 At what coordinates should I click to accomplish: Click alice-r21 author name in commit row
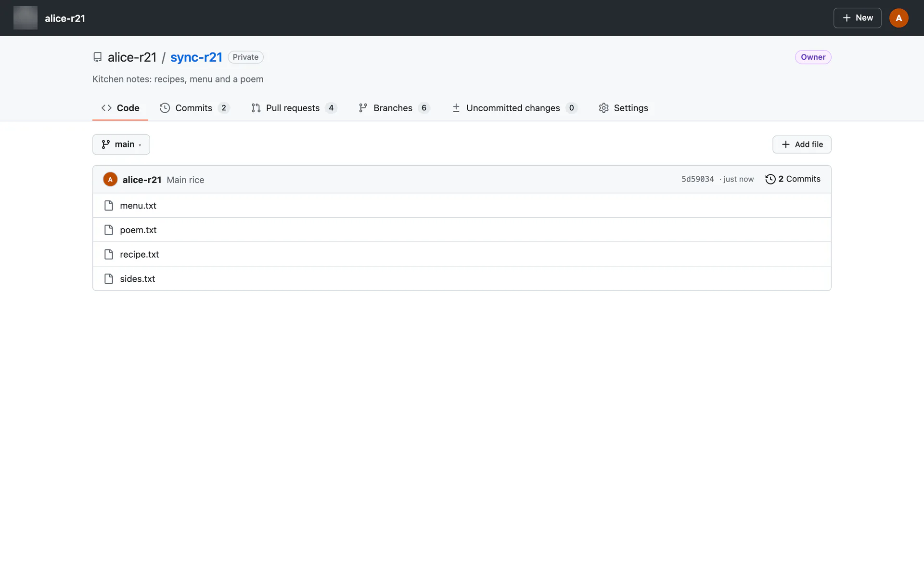(x=141, y=180)
